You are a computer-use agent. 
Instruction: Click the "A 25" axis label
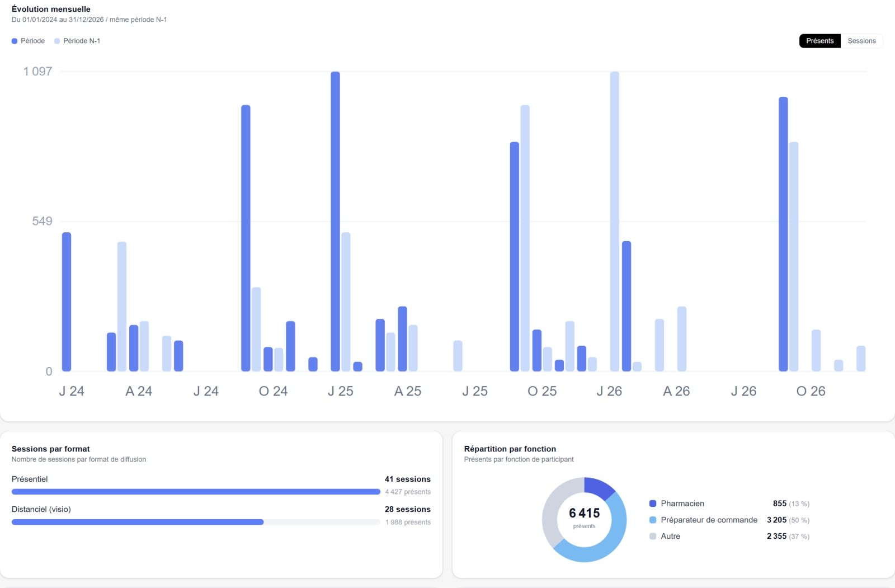tap(408, 391)
